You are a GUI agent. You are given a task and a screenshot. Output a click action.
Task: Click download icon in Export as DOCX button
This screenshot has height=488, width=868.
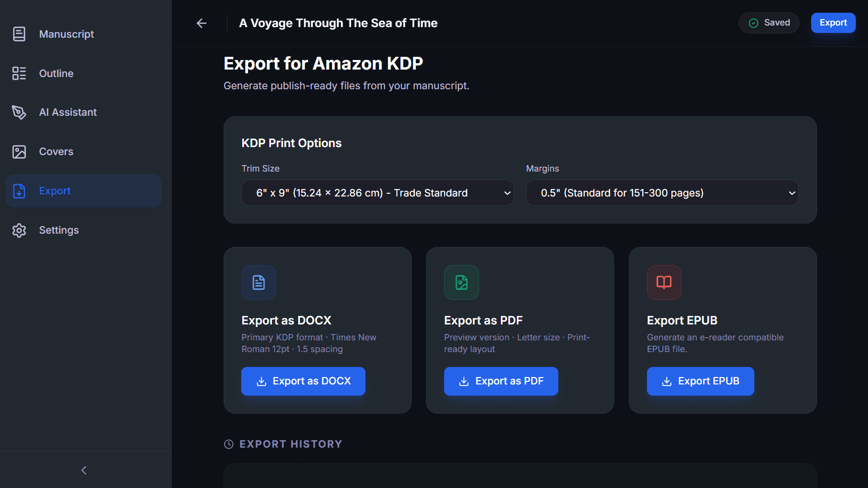(x=261, y=381)
